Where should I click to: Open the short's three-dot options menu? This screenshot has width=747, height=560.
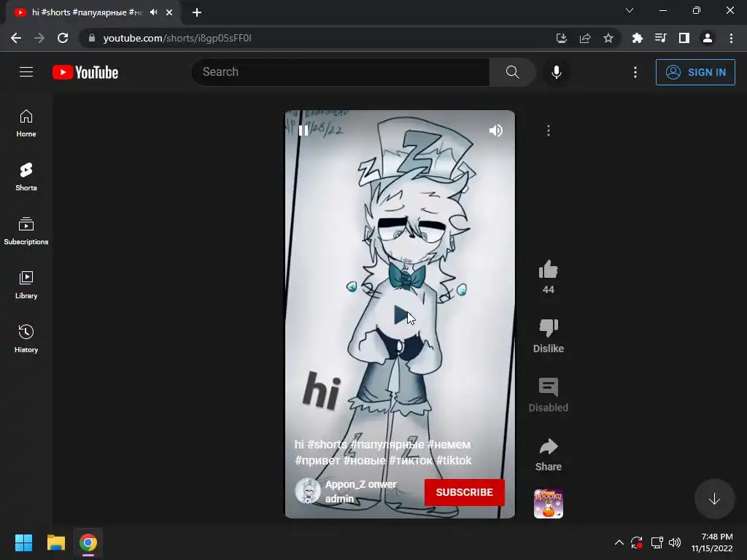(x=549, y=131)
